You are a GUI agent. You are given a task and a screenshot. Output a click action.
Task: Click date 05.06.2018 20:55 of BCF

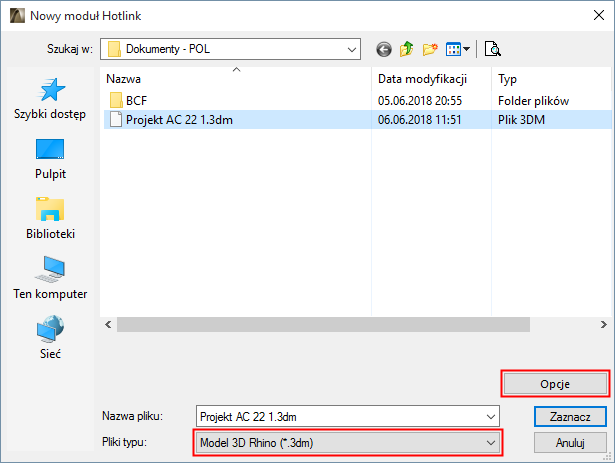(420, 101)
